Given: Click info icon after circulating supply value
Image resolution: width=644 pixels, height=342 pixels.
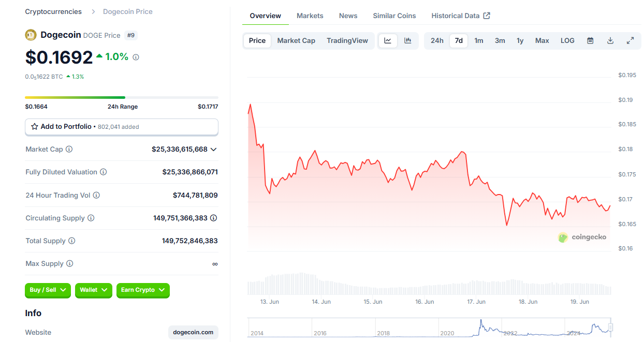Looking at the screenshot, I should click(214, 218).
